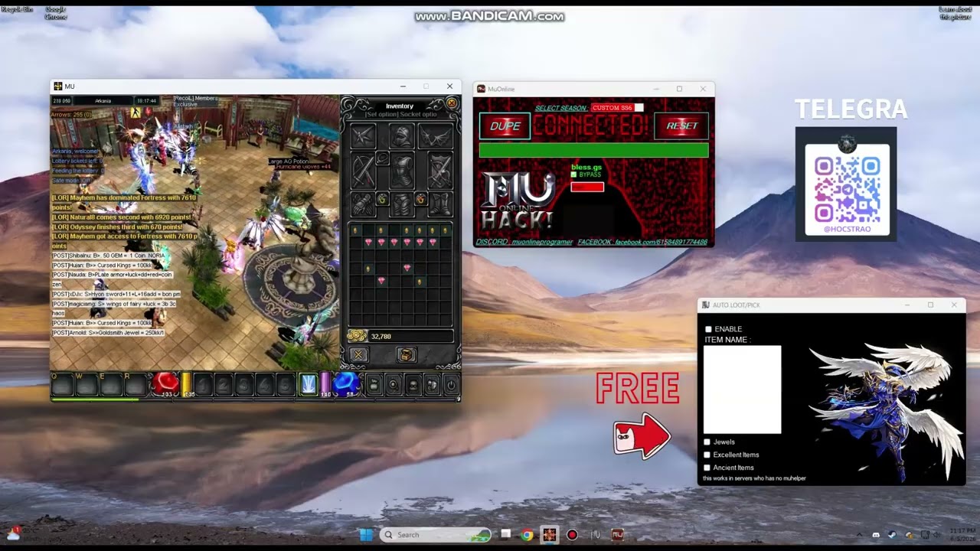Click the green progress bar in MuOnline
Viewport: 980px width, 551px height.
point(593,151)
